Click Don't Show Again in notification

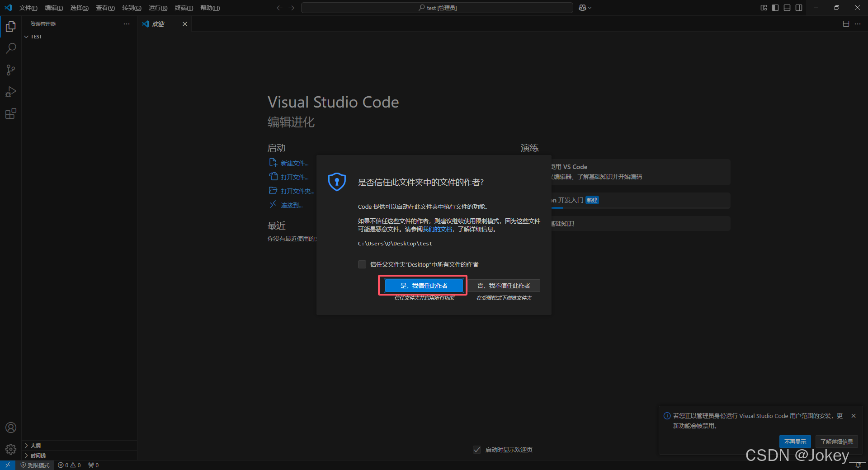795,442
